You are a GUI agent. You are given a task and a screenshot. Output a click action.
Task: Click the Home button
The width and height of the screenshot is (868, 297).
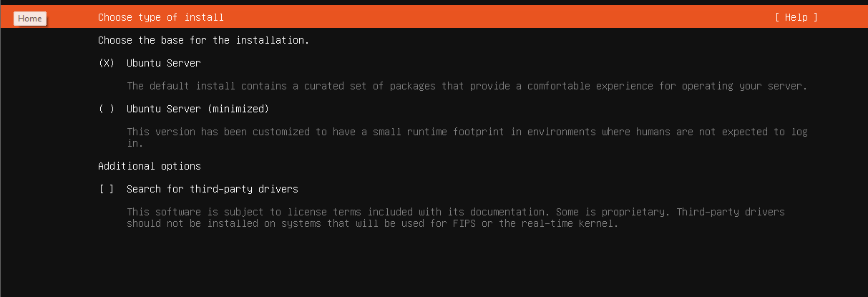coord(30,19)
